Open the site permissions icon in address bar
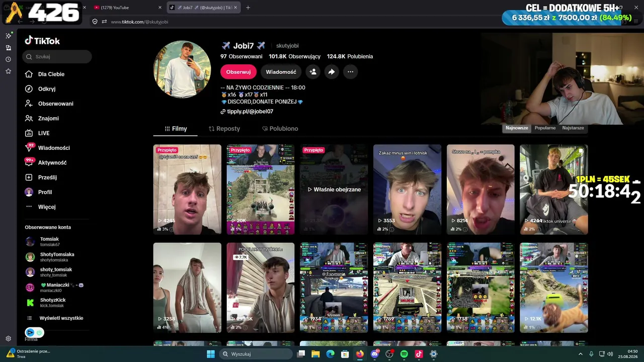Image resolution: width=644 pixels, height=362 pixels. coord(104,22)
